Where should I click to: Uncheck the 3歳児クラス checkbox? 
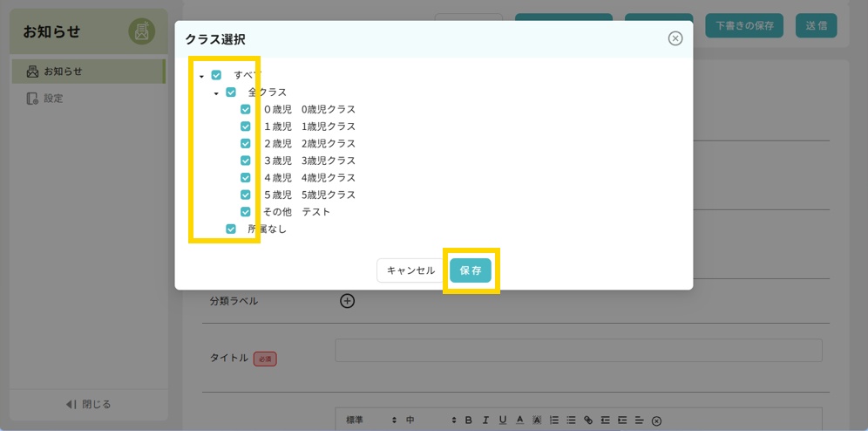pyautogui.click(x=246, y=161)
